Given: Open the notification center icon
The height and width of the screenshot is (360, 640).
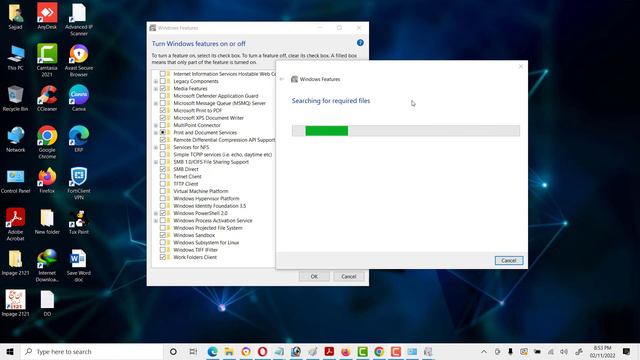Looking at the screenshot, I should (x=627, y=351).
